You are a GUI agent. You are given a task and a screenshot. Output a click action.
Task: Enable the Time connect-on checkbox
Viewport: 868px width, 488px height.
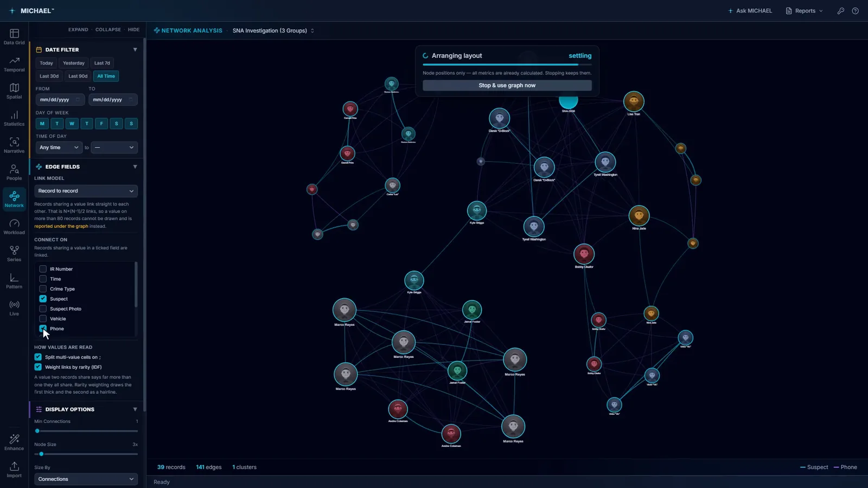point(43,279)
